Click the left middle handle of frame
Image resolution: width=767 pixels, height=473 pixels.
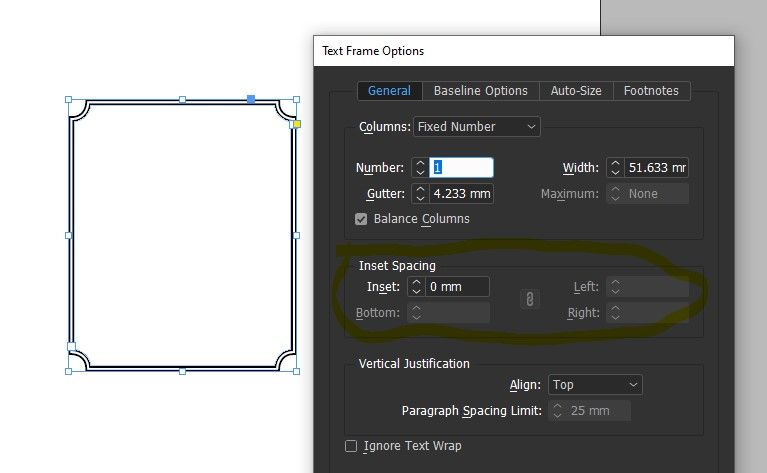68,235
